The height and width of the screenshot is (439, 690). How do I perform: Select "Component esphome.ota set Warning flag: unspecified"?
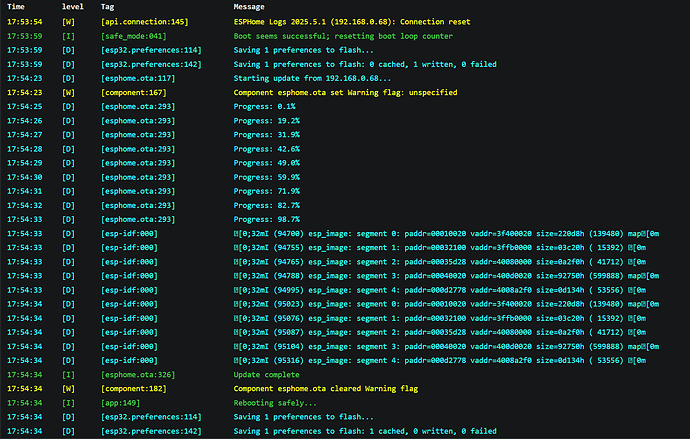[345, 92]
